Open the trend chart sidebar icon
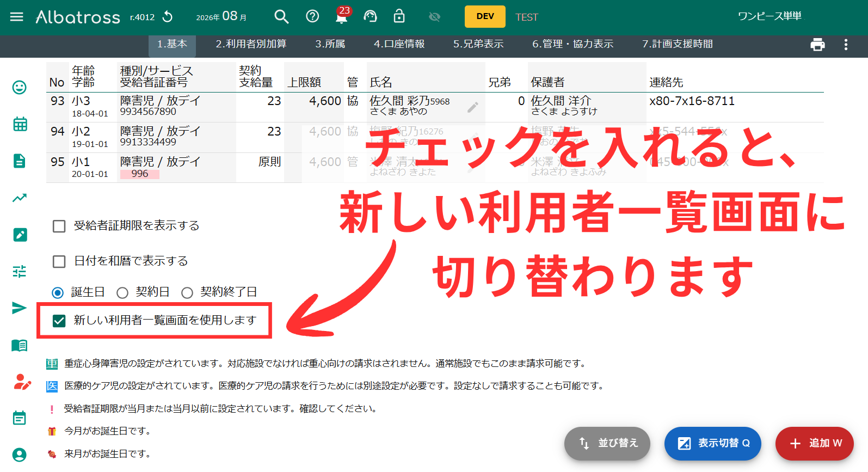The height and width of the screenshot is (472, 868). pyautogui.click(x=20, y=198)
